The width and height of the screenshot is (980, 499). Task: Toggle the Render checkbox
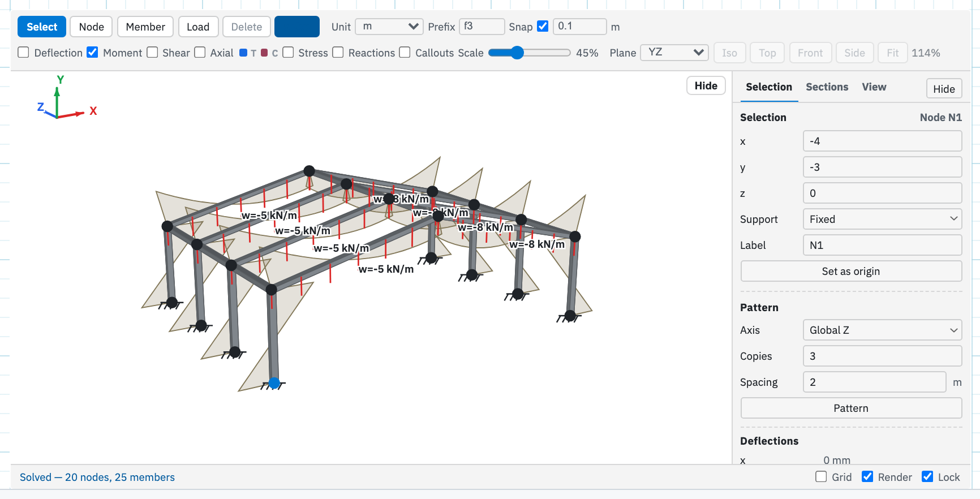point(867,476)
